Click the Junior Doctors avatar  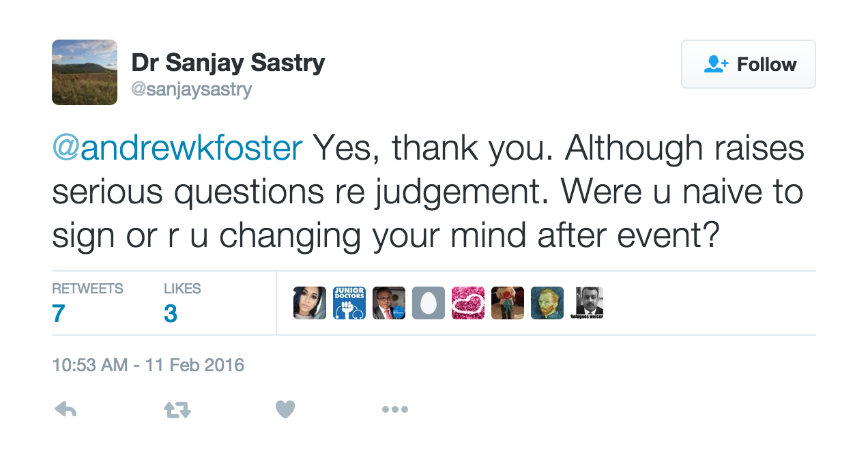click(x=349, y=303)
